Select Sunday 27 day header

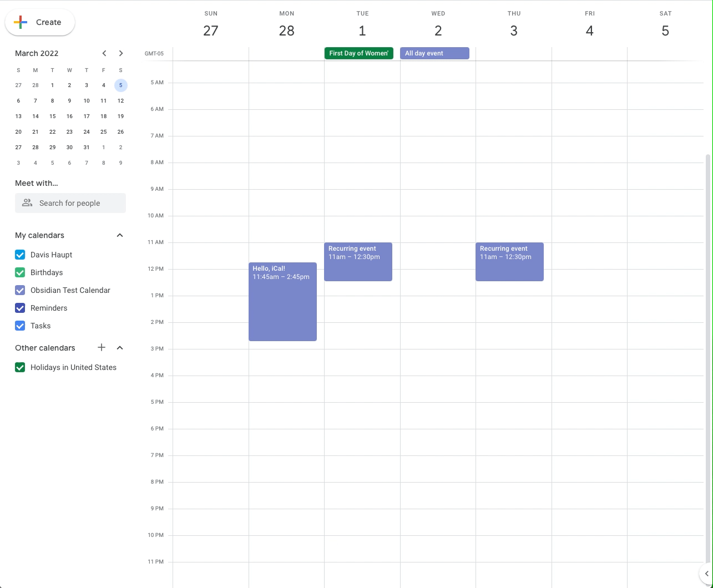pos(211,30)
